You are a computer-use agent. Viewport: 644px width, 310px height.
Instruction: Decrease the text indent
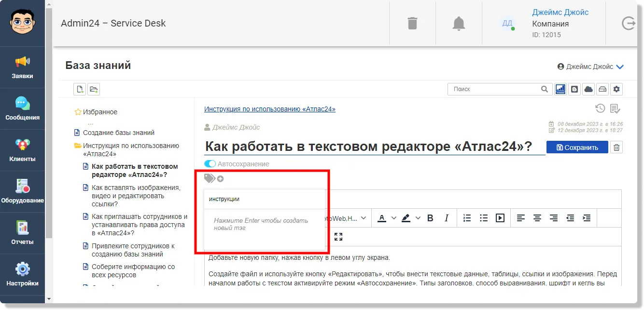(x=570, y=218)
